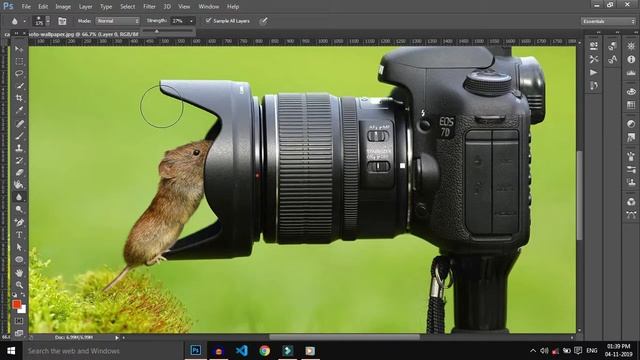The height and width of the screenshot is (360, 640).
Task: Click the Strength slider handle
Action: click(x=156, y=31)
